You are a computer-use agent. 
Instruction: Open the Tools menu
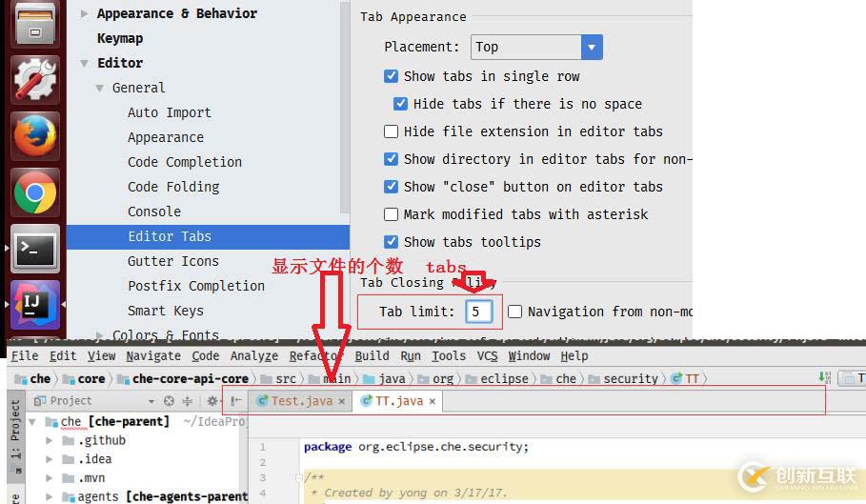click(x=449, y=356)
